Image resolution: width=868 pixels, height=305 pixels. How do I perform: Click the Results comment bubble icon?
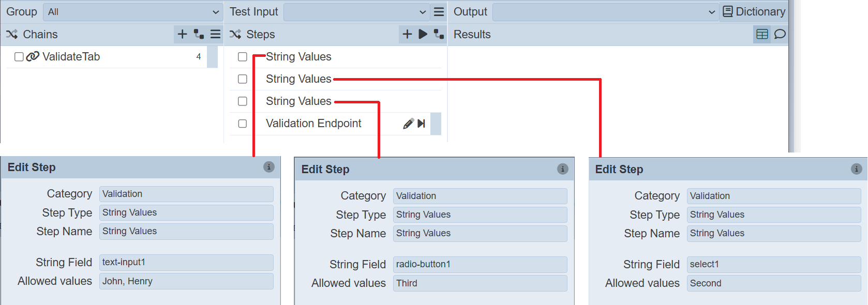pos(780,34)
